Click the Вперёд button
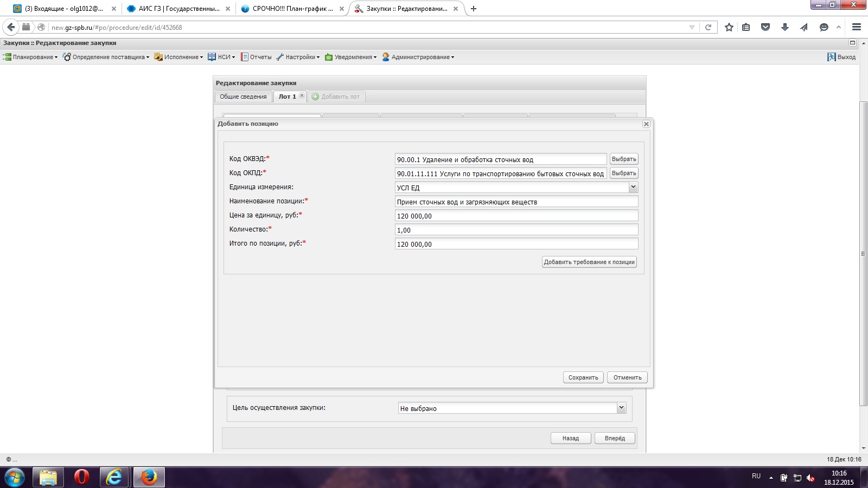Screen dimensions: 868x488 pos(615,438)
